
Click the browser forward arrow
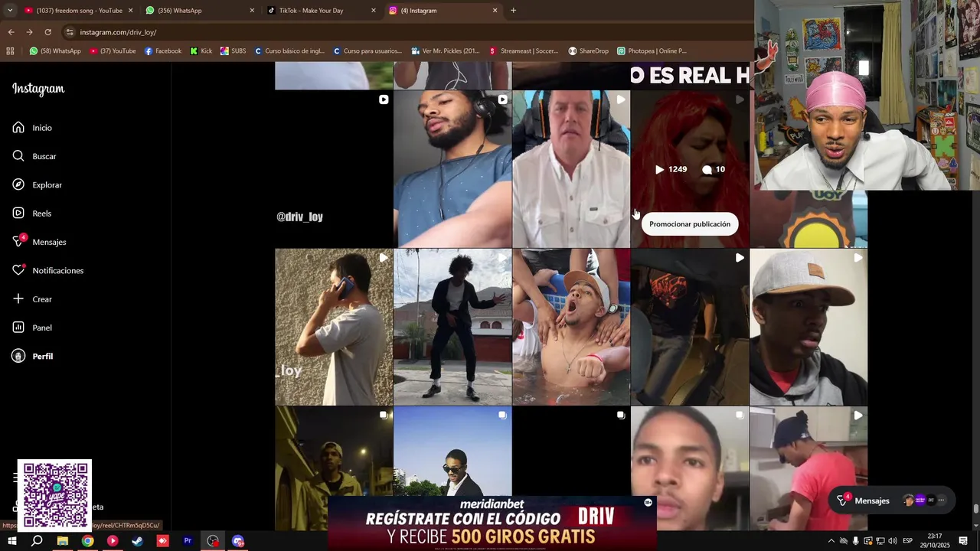pos(29,32)
